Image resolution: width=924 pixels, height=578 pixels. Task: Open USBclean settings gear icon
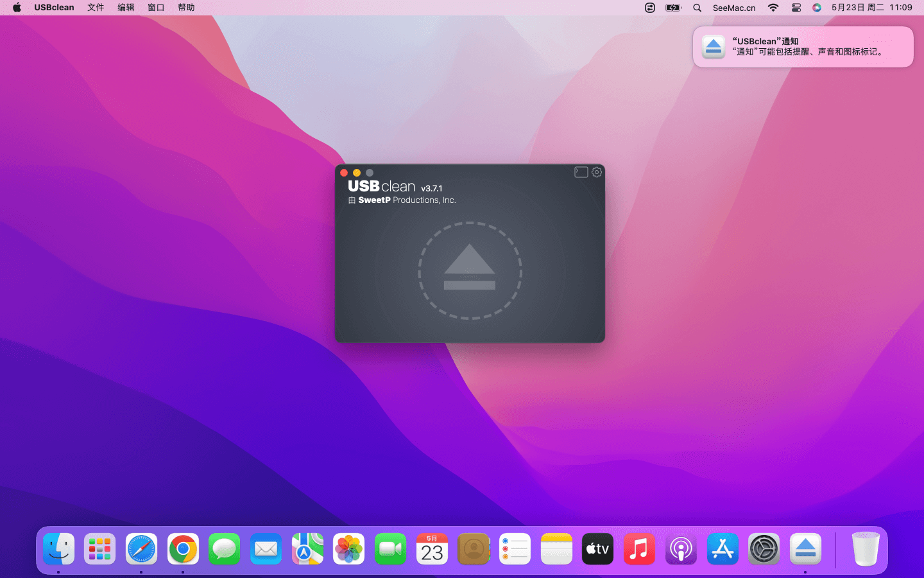click(597, 172)
